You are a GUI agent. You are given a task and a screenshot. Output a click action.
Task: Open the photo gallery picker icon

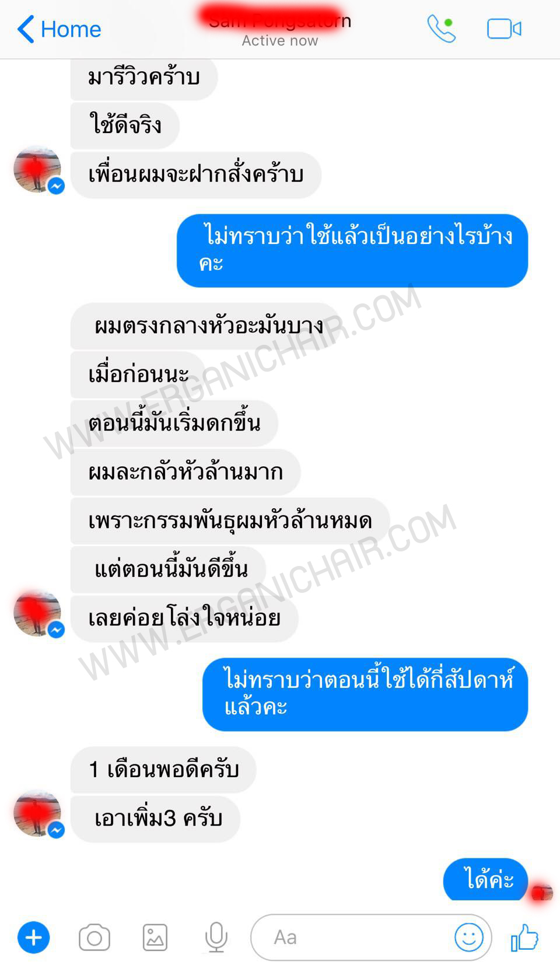[x=155, y=938]
